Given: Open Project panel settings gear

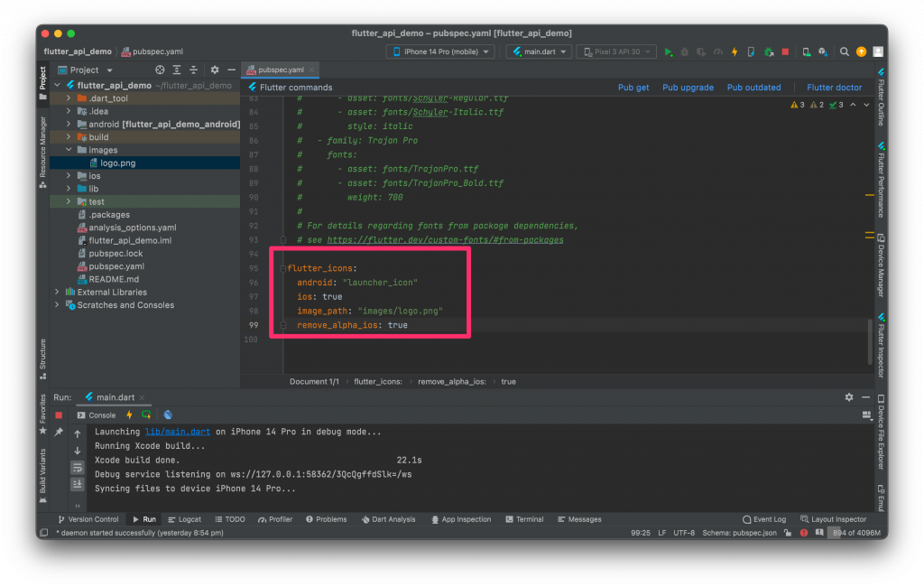Looking at the screenshot, I should click(x=215, y=70).
